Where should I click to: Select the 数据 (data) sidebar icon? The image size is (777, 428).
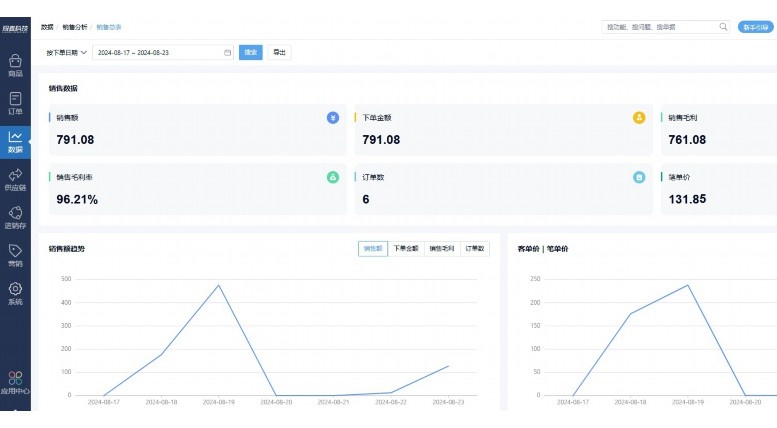point(15,142)
